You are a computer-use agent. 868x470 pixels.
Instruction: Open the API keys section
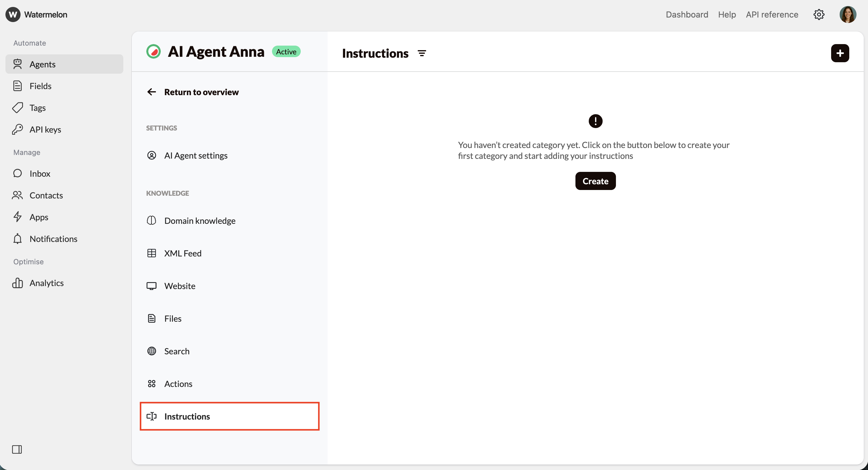point(44,129)
